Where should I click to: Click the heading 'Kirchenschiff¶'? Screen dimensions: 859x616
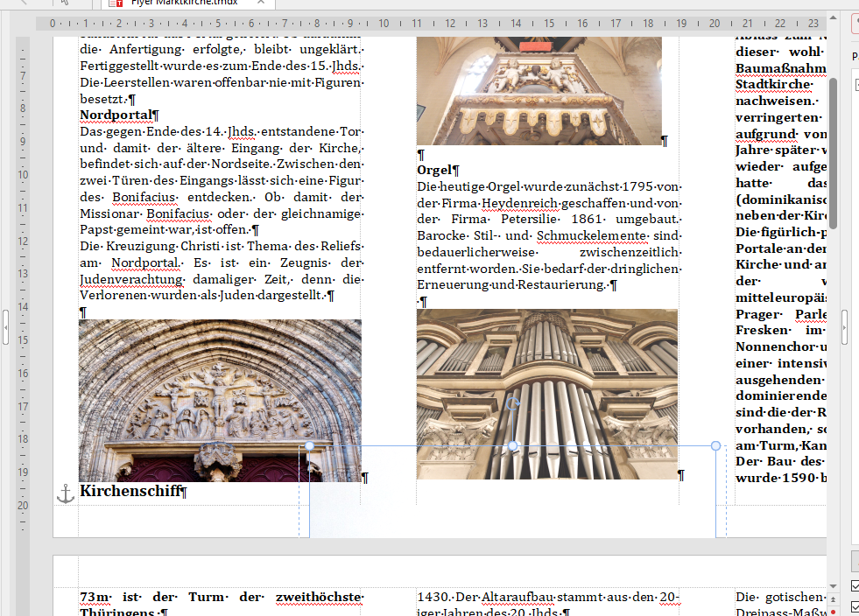(134, 491)
